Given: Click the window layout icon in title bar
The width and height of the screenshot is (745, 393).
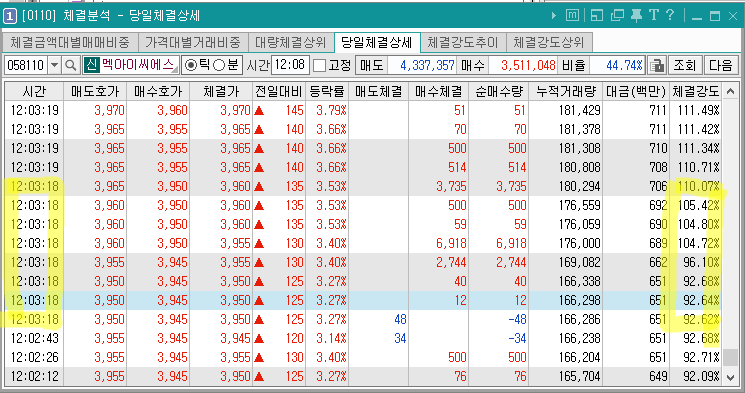Looking at the screenshot, I should 597,16.
